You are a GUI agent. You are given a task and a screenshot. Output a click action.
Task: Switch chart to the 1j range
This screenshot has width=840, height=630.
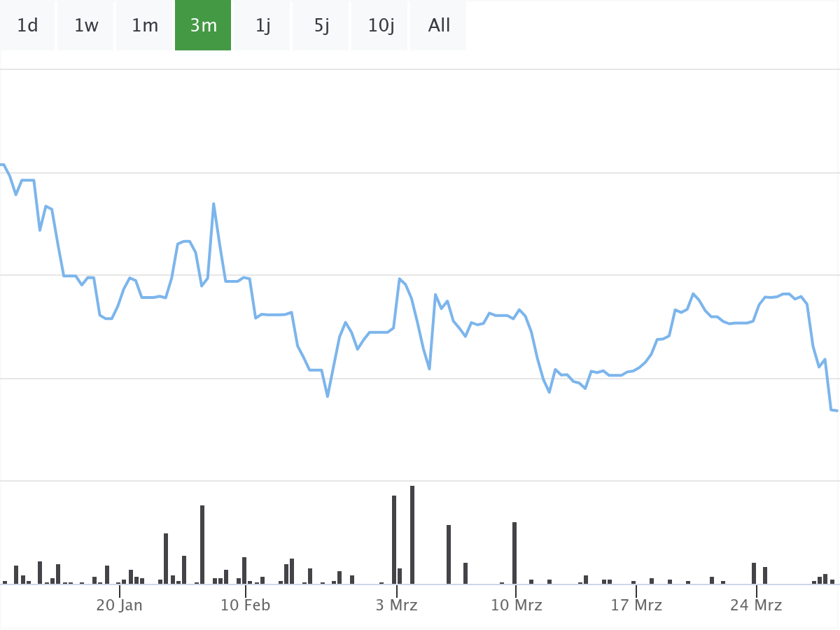[262, 26]
